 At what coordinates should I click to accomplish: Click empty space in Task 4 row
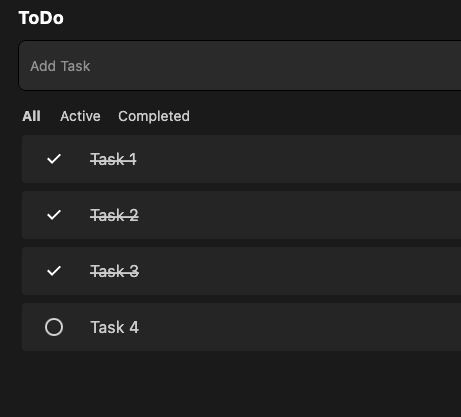300,327
